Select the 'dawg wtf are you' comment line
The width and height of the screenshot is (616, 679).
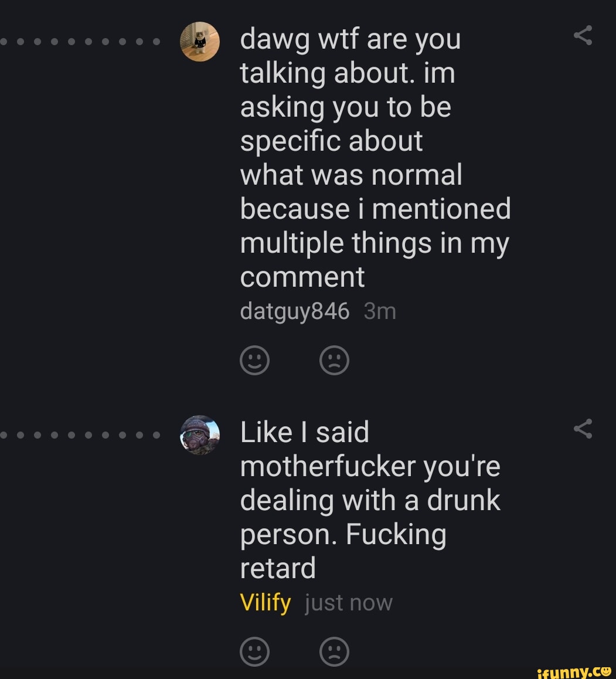pyautogui.click(x=350, y=39)
